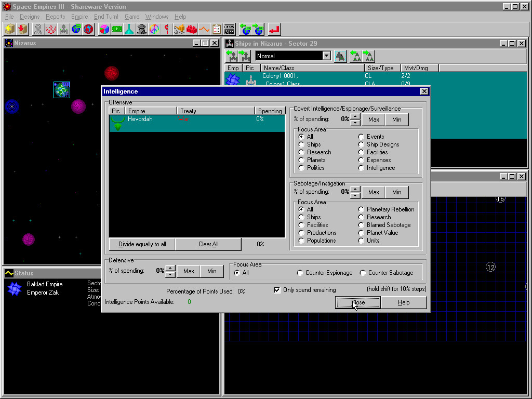
Task: Open the Empire menu
Action: [x=79, y=17]
